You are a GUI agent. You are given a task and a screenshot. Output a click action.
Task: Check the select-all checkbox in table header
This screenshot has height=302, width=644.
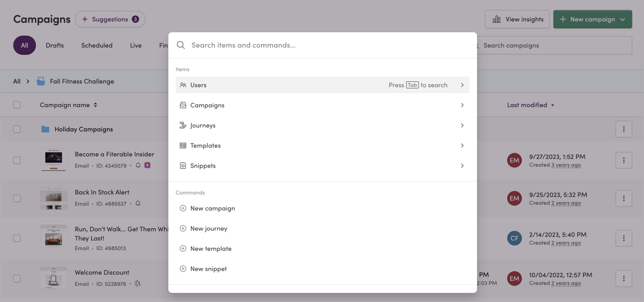point(17,104)
